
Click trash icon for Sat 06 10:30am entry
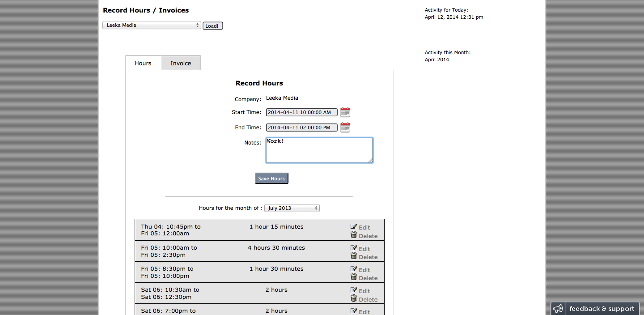pyautogui.click(x=354, y=299)
